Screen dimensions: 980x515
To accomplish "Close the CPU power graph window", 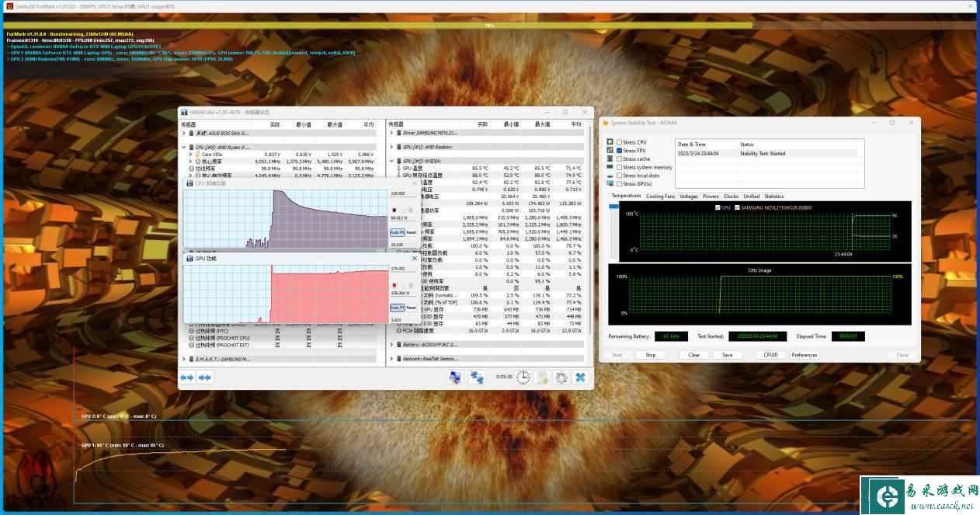I will click(x=414, y=183).
